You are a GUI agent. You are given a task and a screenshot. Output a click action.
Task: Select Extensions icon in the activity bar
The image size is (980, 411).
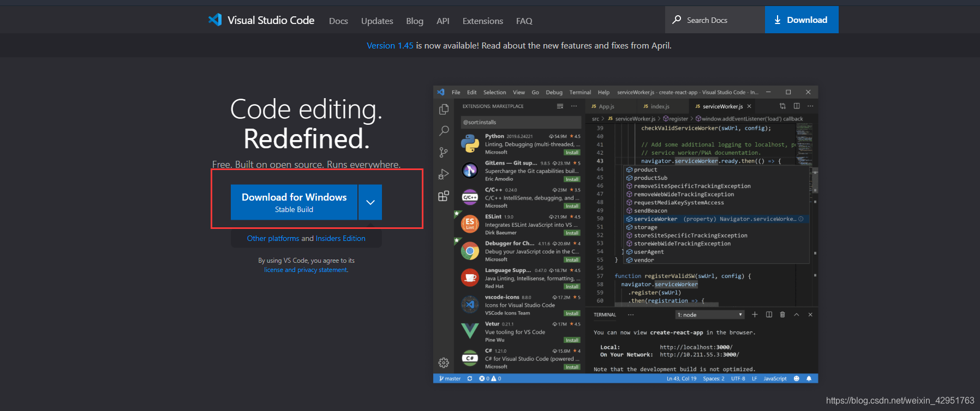[x=444, y=196]
